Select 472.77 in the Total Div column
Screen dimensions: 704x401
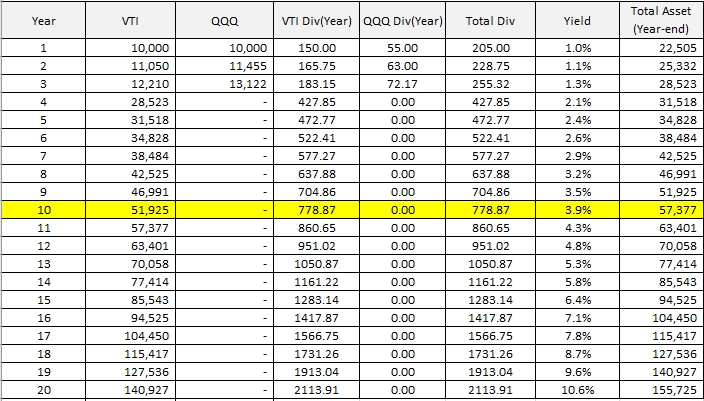tap(490, 120)
